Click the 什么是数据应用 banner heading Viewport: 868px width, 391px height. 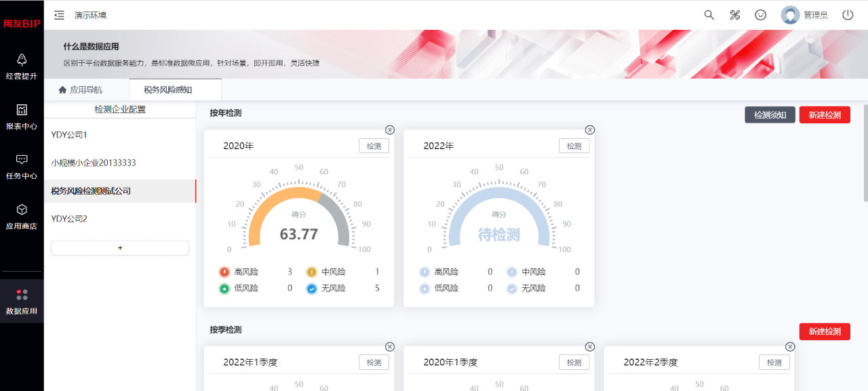(x=91, y=47)
